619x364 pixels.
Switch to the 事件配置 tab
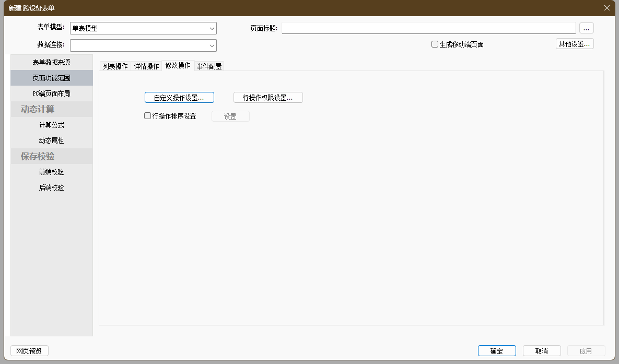(209, 66)
